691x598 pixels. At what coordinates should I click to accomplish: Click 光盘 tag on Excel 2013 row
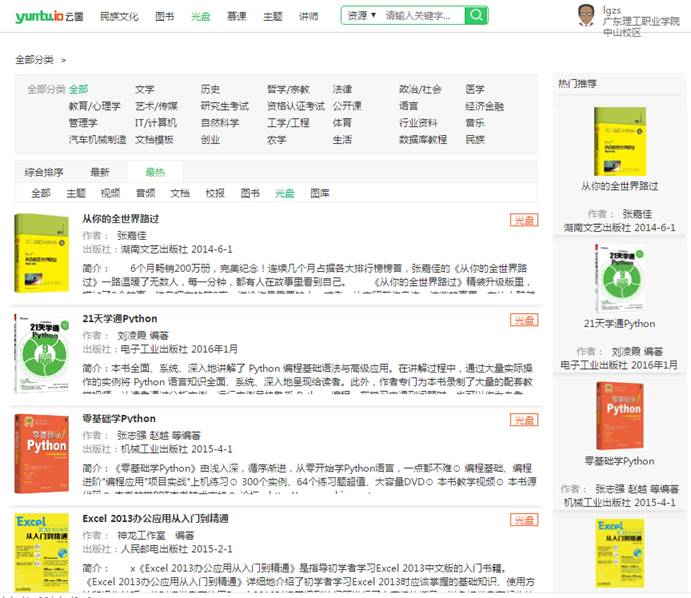(x=524, y=520)
